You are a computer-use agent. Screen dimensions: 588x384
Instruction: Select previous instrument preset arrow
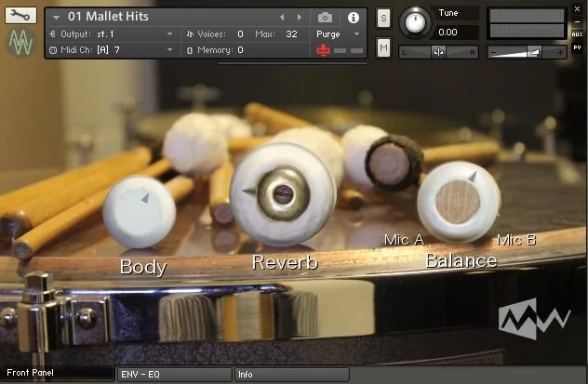(282, 18)
